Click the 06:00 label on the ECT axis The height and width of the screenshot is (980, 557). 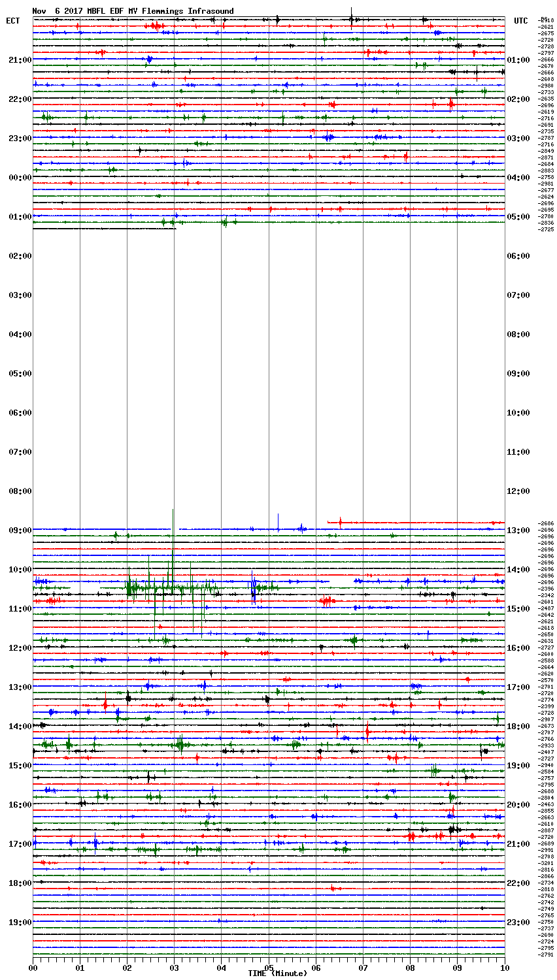pos(20,413)
